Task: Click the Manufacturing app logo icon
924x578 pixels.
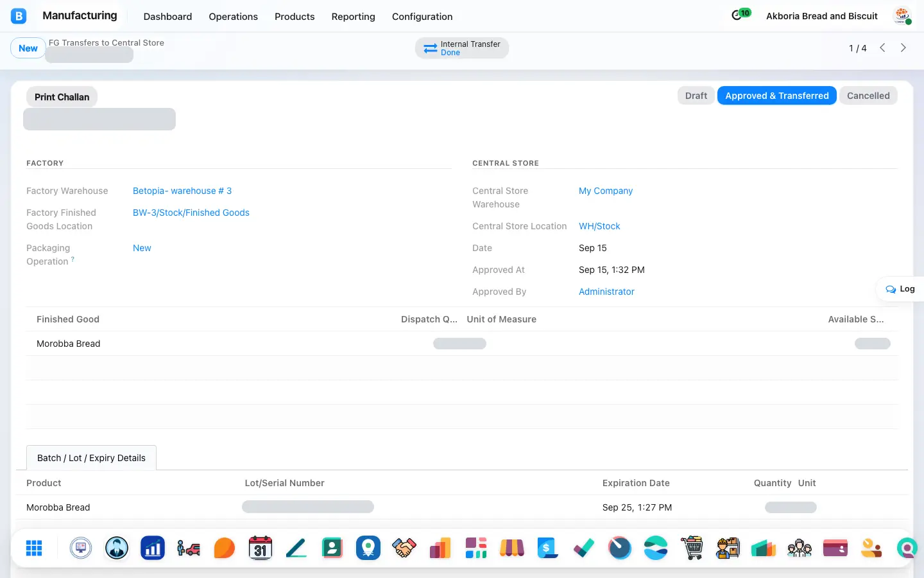Action: click(19, 16)
